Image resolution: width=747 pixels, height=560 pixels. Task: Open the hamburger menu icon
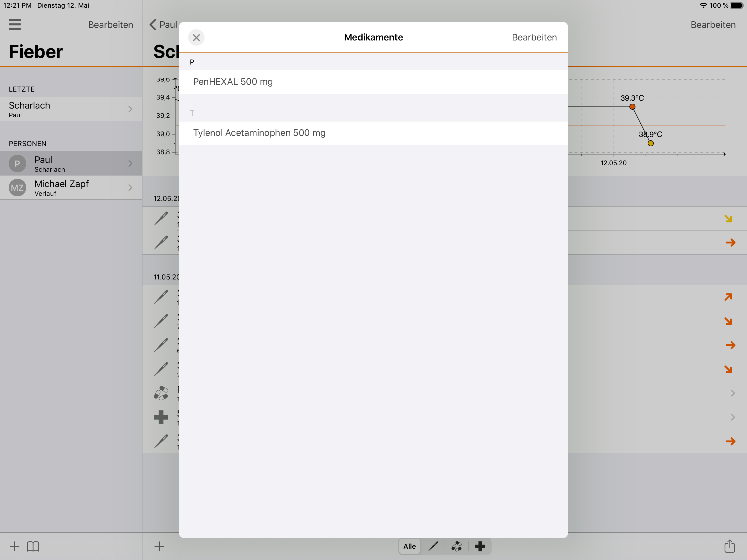pos(15,24)
